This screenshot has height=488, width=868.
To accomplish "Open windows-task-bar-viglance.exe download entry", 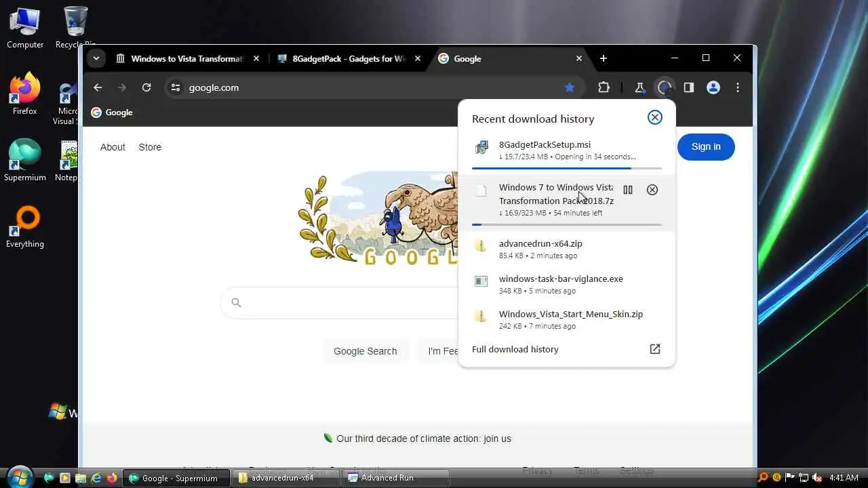I will click(567, 285).
